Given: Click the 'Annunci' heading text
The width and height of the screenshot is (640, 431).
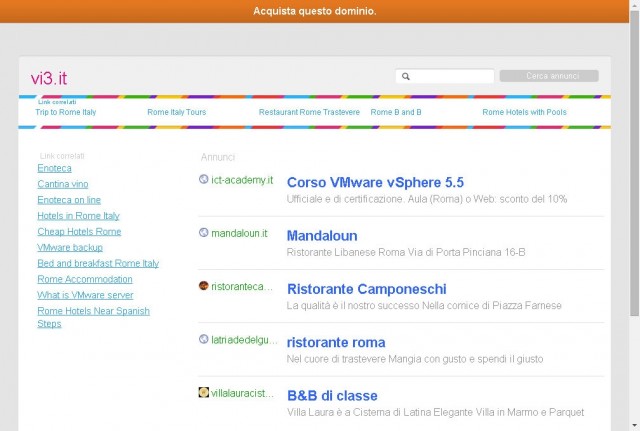Looking at the screenshot, I should click(218, 157).
